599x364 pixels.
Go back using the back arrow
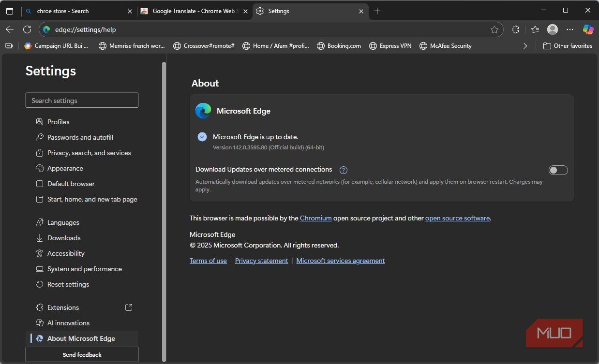coord(10,29)
